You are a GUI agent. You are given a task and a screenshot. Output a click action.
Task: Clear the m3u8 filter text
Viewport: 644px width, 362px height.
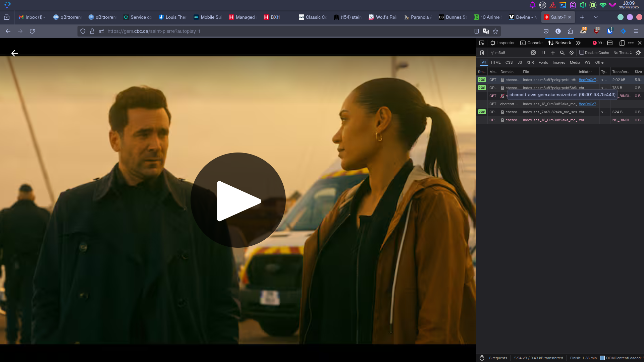coord(533,53)
